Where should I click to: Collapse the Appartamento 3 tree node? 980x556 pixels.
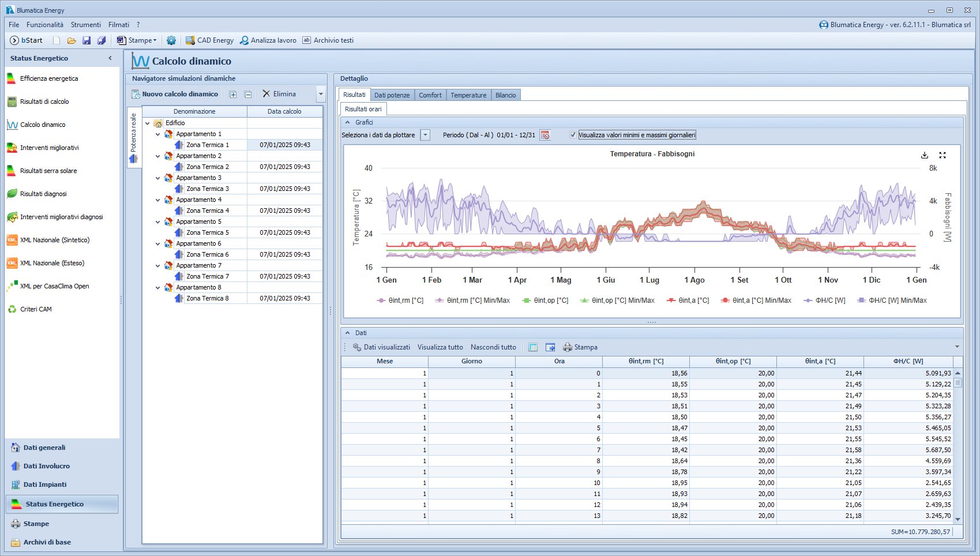[158, 178]
